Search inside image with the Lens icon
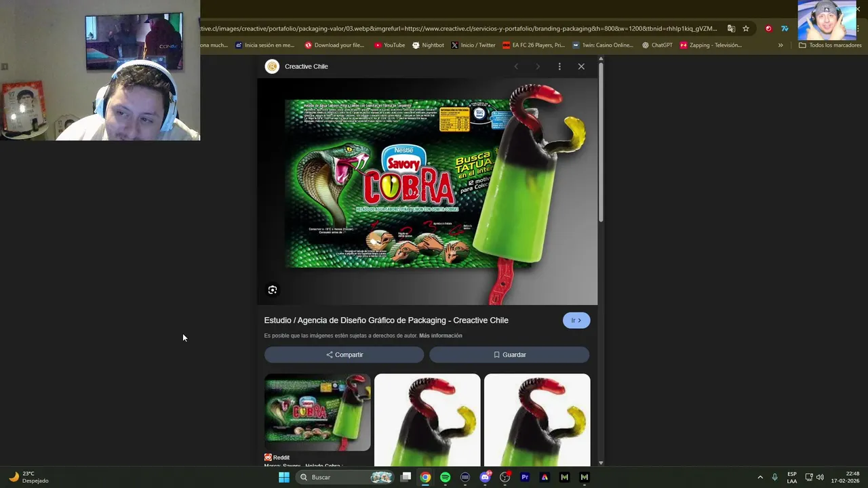This screenshot has width=868, height=488. 273,290
